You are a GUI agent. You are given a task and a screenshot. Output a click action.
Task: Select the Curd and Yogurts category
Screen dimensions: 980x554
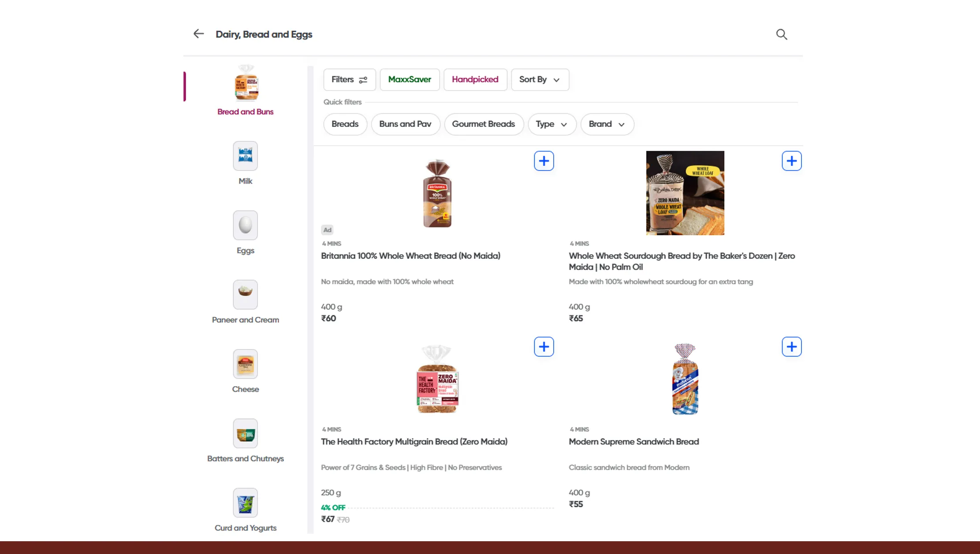pyautogui.click(x=245, y=503)
